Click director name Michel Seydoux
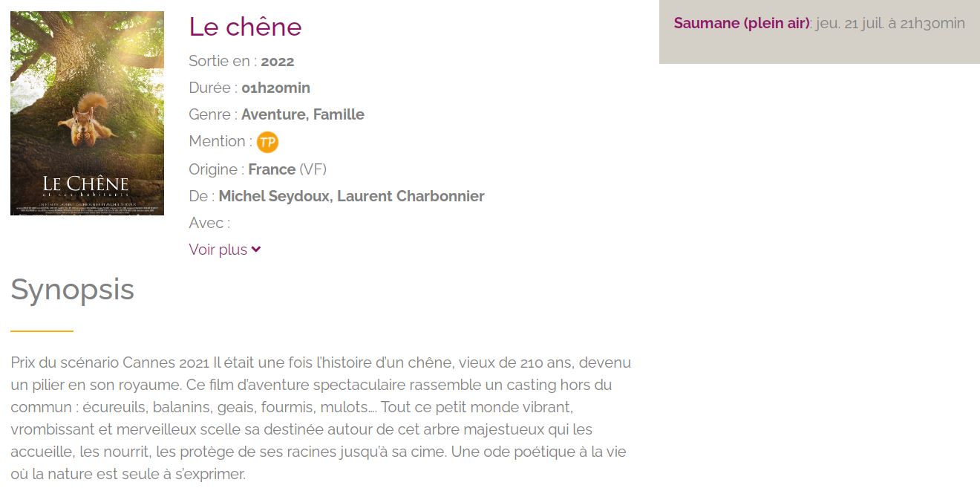 point(275,196)
